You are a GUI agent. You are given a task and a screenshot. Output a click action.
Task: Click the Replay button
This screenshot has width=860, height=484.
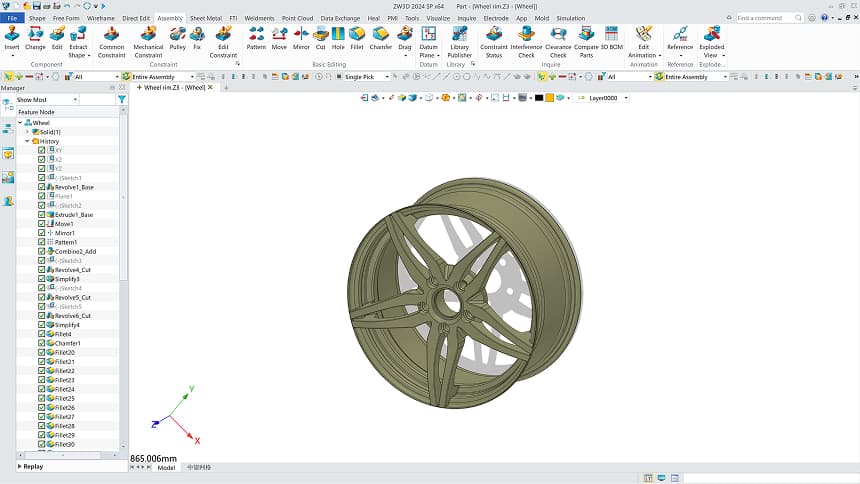point(32,466)
